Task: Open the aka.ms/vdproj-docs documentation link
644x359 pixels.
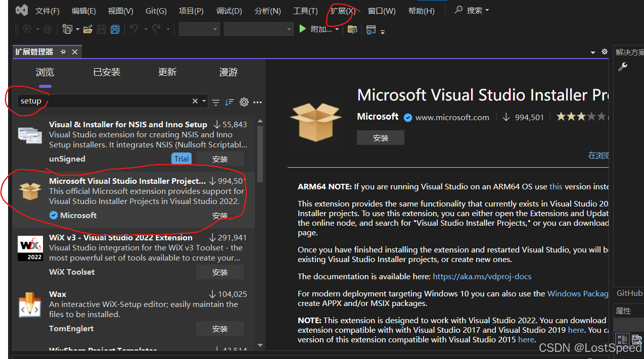Action: point(482,276)
